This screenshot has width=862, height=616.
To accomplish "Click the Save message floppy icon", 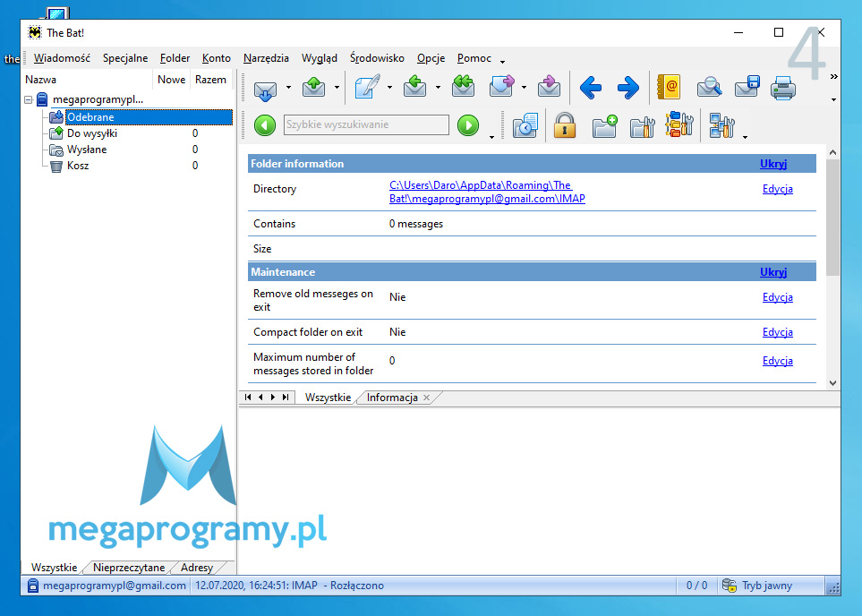I will [x=747, y=87].
